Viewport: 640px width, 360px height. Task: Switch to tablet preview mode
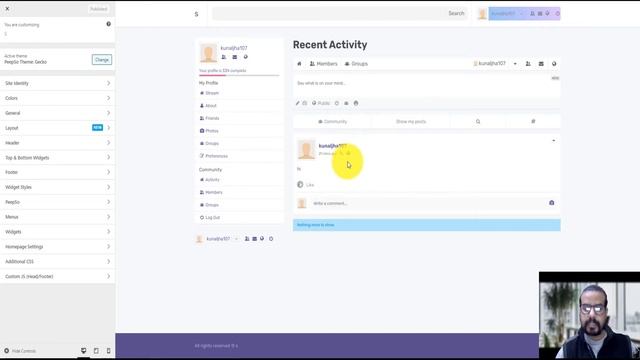point(96,351)
